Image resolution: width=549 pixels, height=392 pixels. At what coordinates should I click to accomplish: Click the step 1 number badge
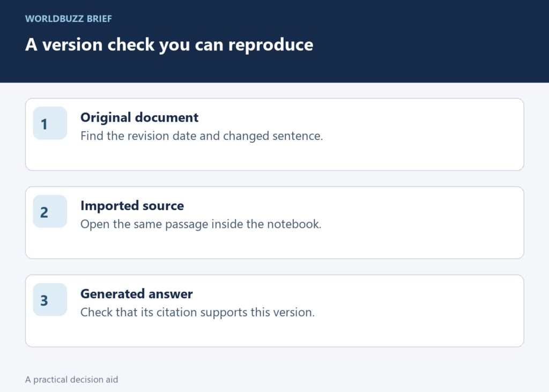[50, 123]
